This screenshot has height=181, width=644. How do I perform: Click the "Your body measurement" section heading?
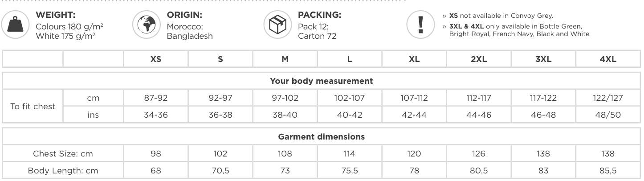point(321,81)
